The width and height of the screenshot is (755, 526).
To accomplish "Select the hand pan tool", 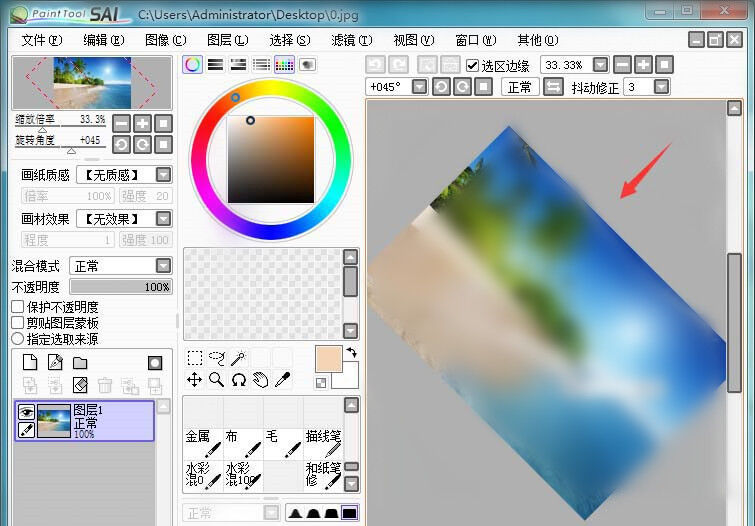I will (260, 380).
